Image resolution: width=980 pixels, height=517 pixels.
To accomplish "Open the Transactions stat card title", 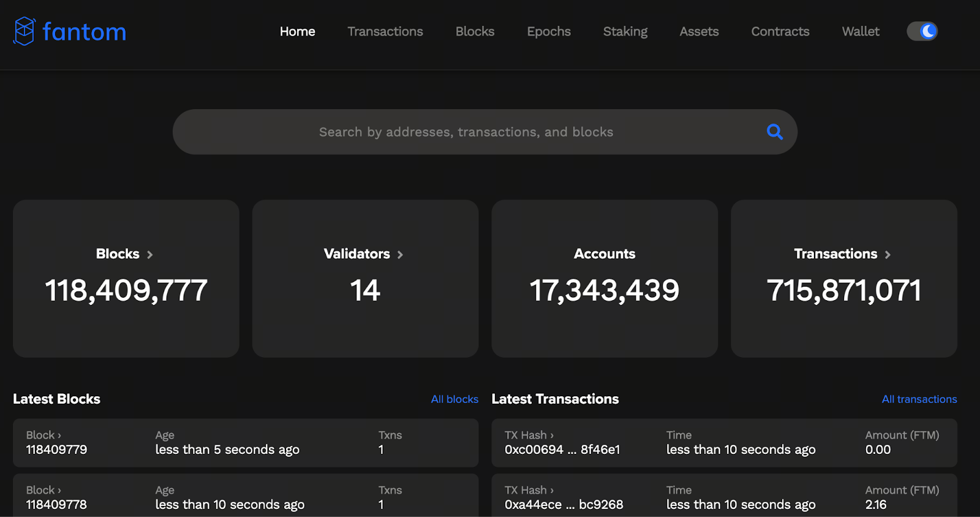I will 835,254.
